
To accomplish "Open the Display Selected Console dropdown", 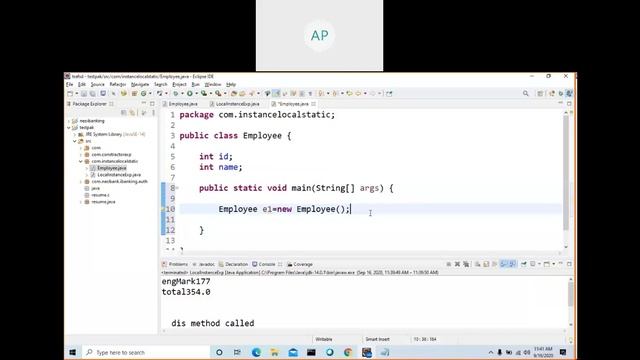I will [539, 264].
